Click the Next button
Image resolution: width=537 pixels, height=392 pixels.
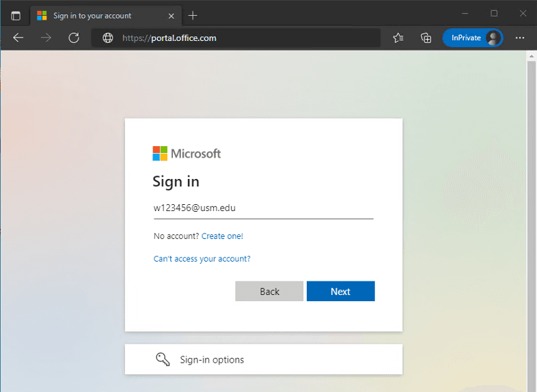pyautogui.click(x=341, y=292)
